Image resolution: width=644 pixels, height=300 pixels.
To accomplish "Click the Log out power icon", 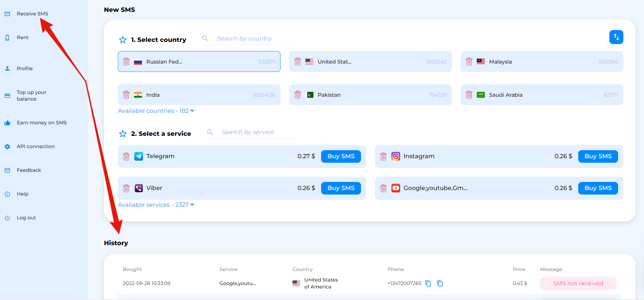I will [7, 218].
